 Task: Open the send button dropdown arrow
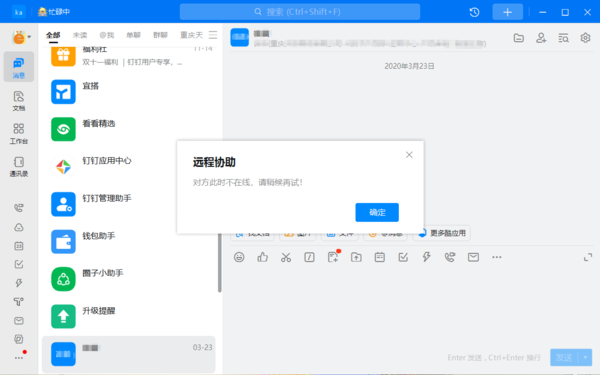click(585, 357)
